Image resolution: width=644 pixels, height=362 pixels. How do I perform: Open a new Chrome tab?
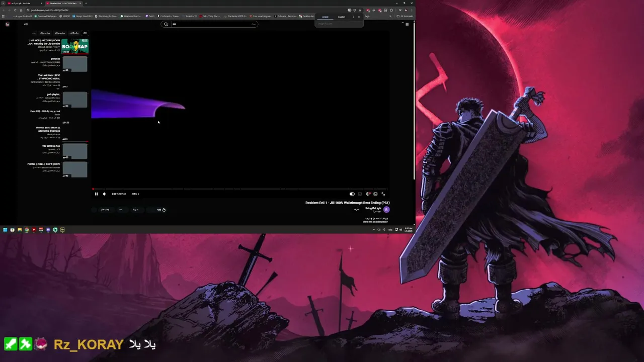(86, 3)
